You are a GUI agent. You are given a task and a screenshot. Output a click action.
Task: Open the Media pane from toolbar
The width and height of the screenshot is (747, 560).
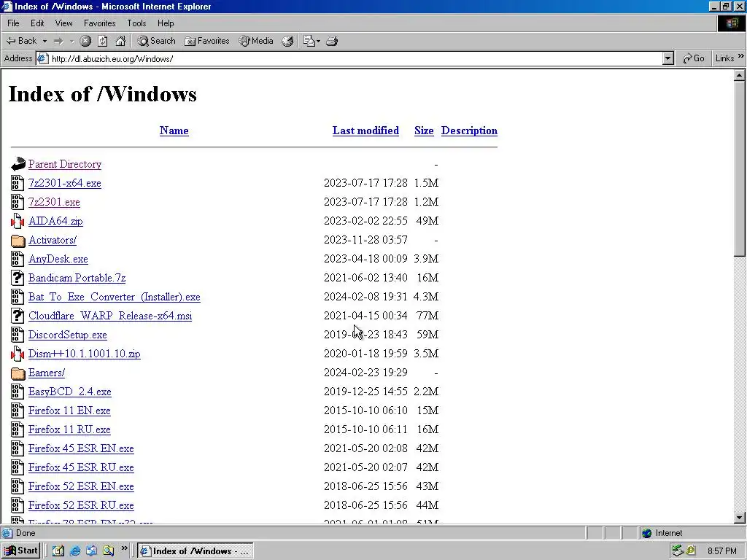point(256,41)
